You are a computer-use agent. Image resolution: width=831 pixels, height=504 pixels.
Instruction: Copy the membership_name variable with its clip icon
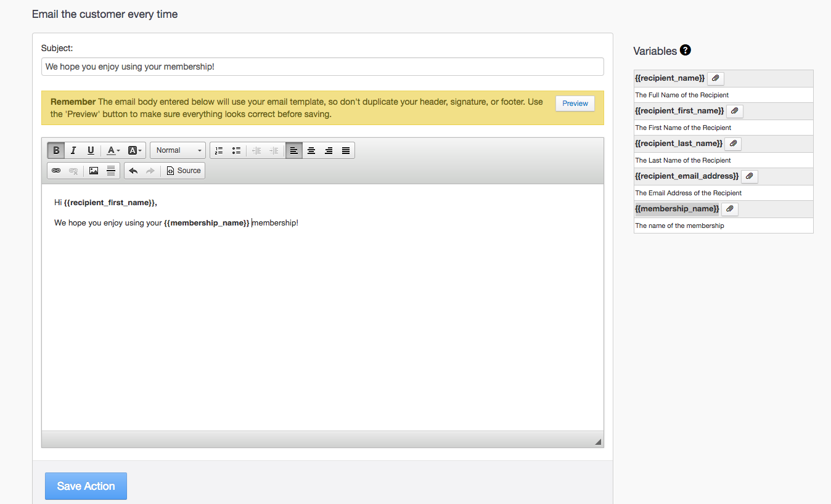pyautogui.click(x=729, y=209)
